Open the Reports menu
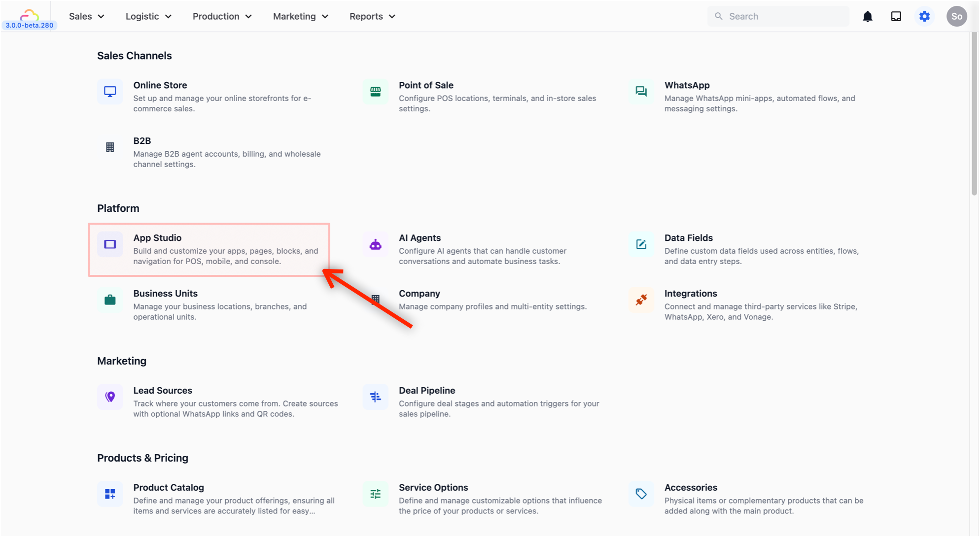This screenshot has width=980, height=538. tap(372, 16)
